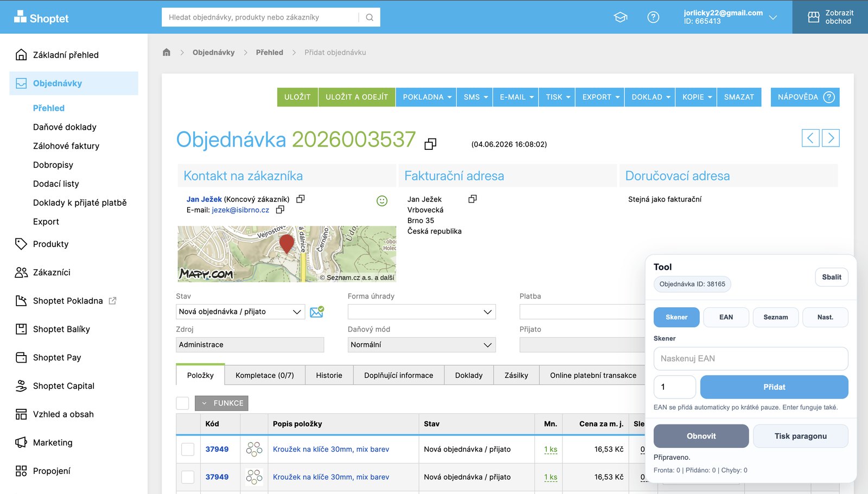The height and width of the screenshot is (494, 868).
Task: Open the TISK dropdown
Action: coord(557,97)
